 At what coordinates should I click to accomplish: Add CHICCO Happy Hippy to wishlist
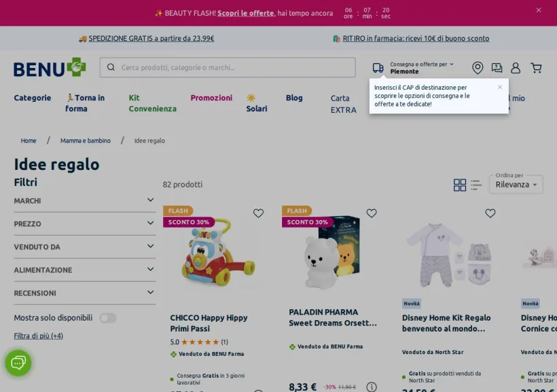click(x=258, y=213)
